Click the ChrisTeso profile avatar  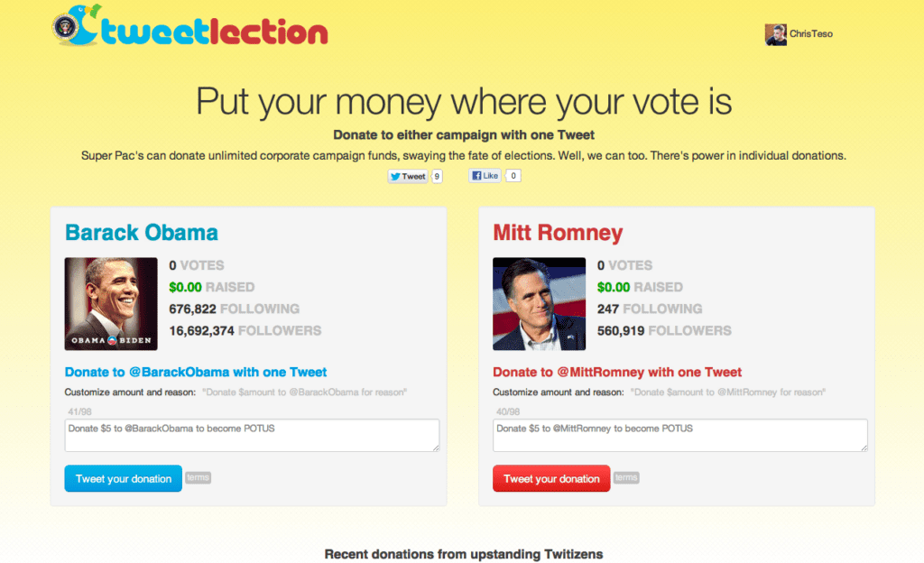tap(775, 34)
